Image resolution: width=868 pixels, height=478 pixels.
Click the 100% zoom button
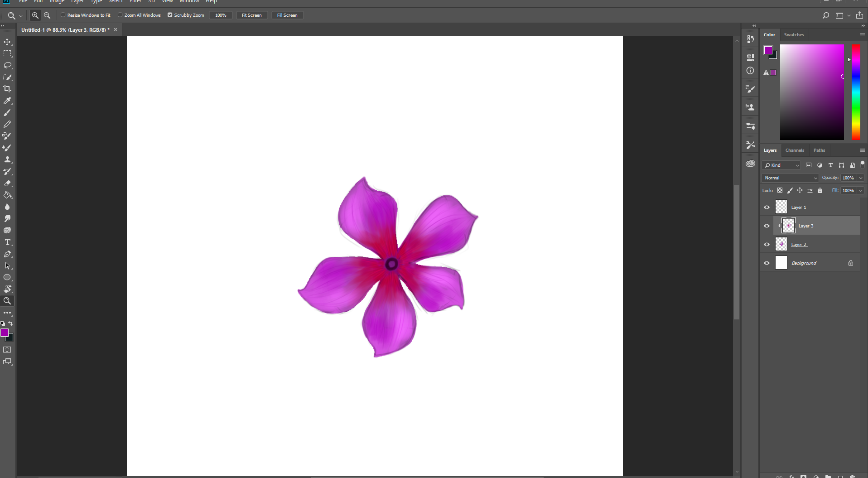coord(221,15)
